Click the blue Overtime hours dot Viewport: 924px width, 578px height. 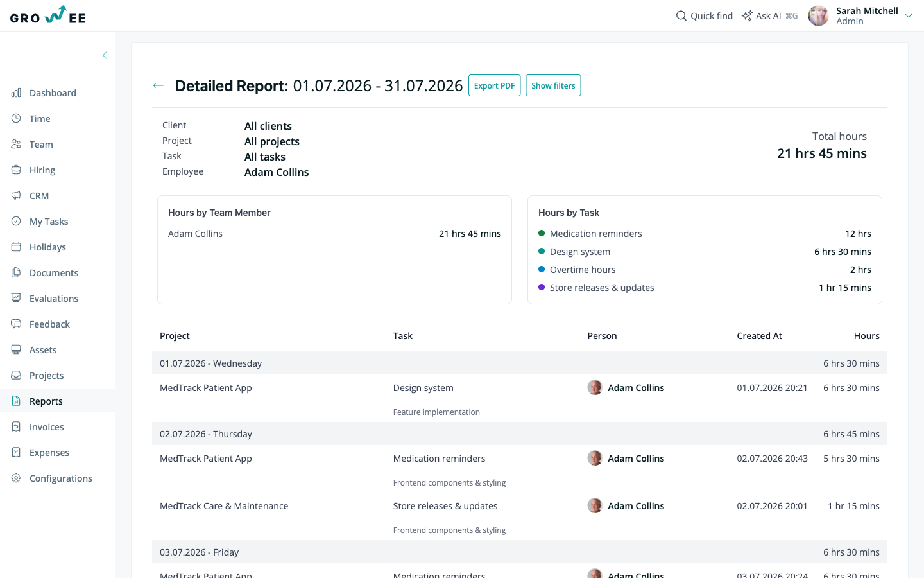pyautogui.click(x=542, y=270)
